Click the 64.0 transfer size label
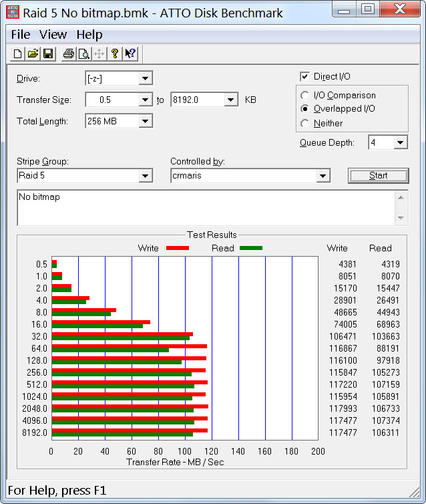This screenshot has width=426, height=504. point(39,348)
